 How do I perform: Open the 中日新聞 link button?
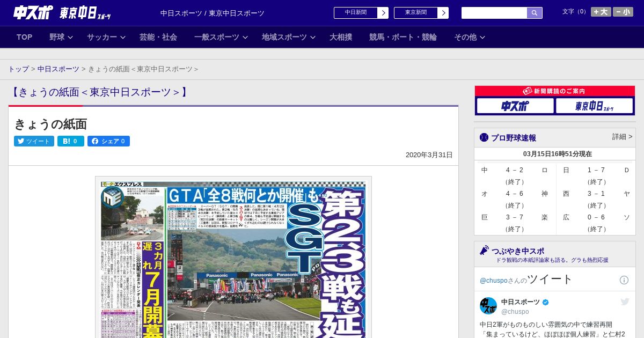point(356,13)
